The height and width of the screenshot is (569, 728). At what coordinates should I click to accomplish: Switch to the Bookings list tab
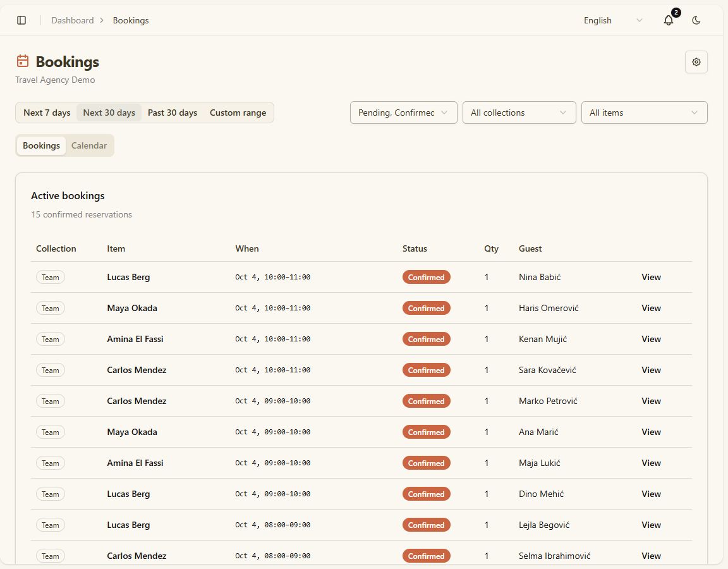(x=41, y=145)
